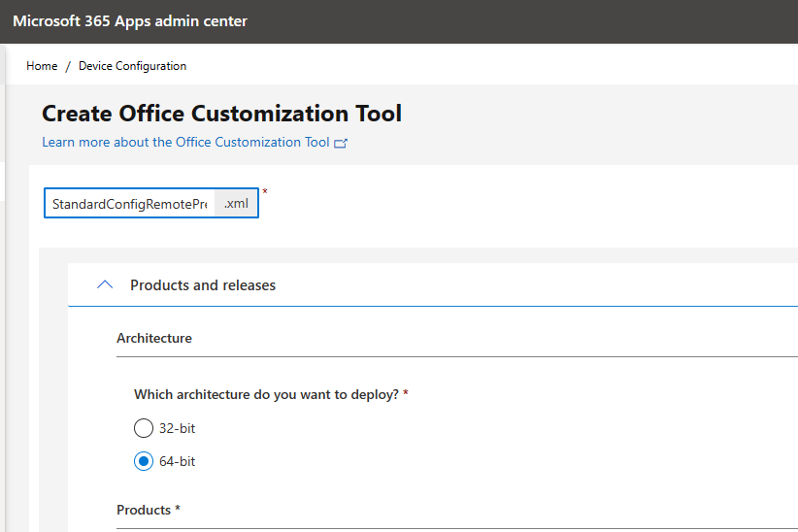
Task: Open the Device Configuration breadcrumb
Action: 132,66
